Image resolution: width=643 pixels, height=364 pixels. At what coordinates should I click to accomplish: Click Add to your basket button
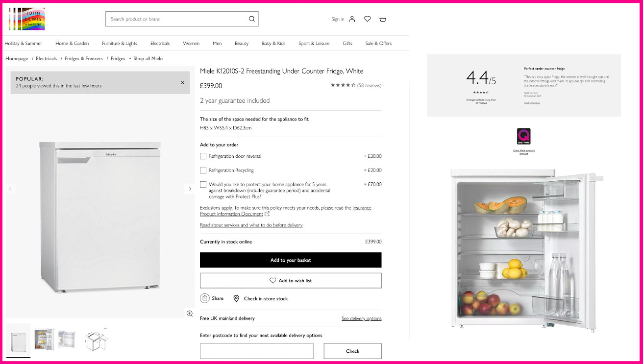tap(291, 260)
